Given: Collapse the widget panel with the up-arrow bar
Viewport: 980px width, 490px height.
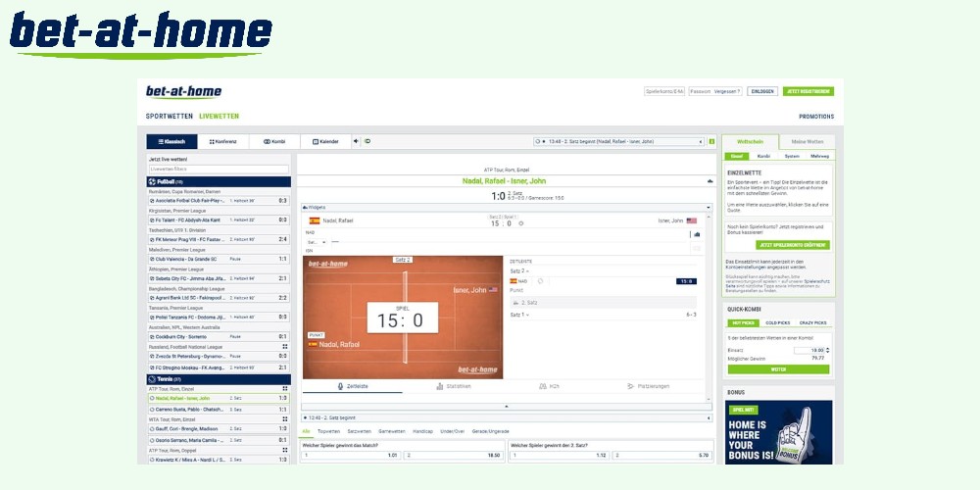Looking at the screenshot, I should tap(507, 407).
